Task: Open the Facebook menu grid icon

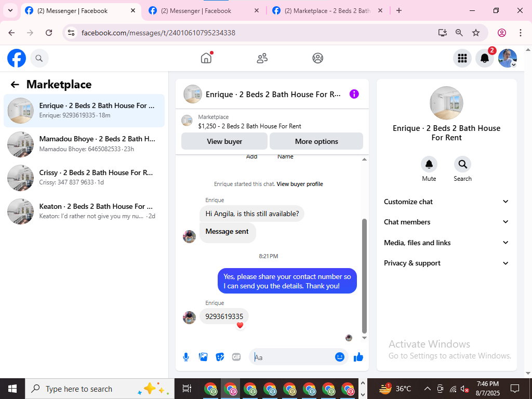Action: pyautogui.click(x=462, y=58)
